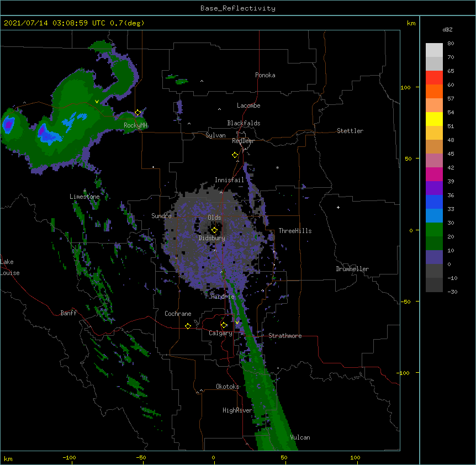Select the Limestone label
The height and width of the screenshot is (465, 476).
point(84,197)
